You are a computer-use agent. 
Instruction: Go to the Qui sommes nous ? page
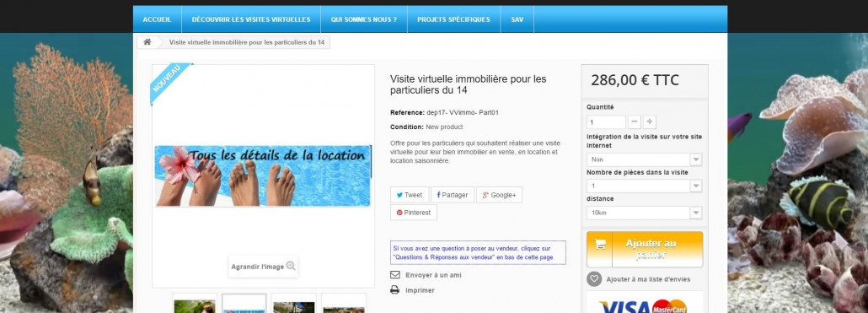364,19
